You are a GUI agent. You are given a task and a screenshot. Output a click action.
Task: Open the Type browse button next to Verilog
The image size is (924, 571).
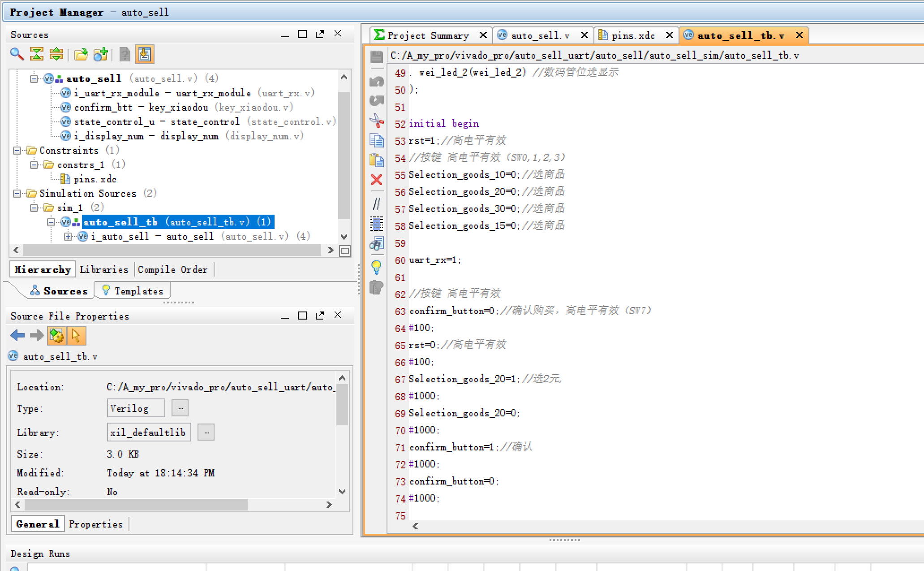pos(181,408)
